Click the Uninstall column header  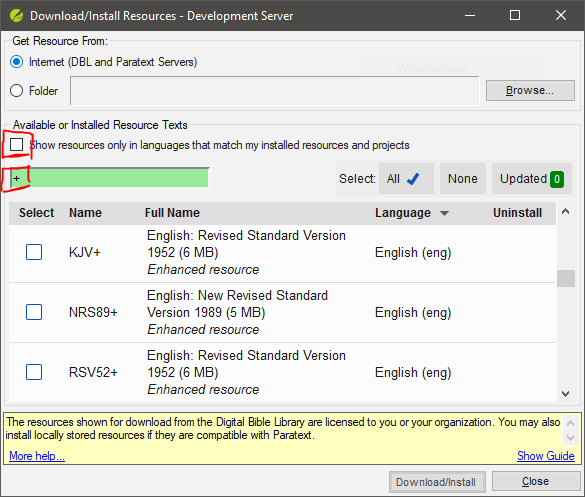pyautogui.click(x=517, y=213)
